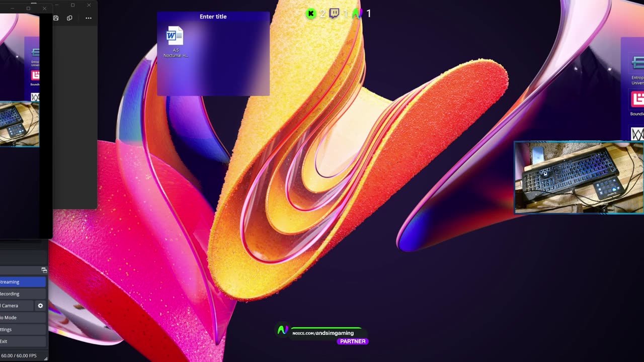This screenshot has width=644, height=362.
Task: Open the Word document icon in the desktop fence
Action: [175, 36]
